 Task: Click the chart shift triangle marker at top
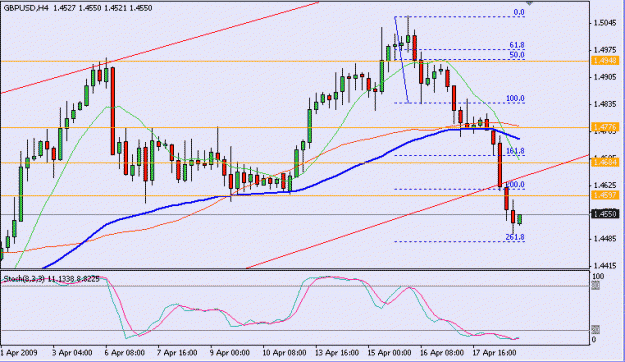pyautogui.click(x=529, y=3)
